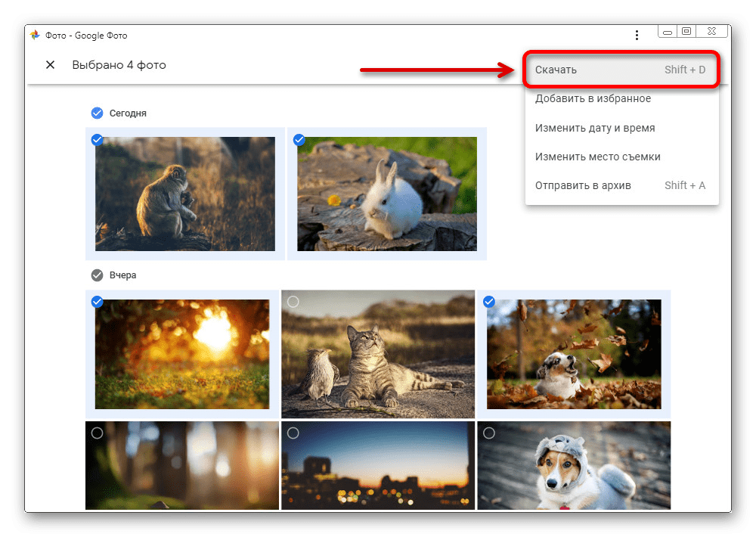
Task: Select the dark blurry photo circle
Action: 97,433
